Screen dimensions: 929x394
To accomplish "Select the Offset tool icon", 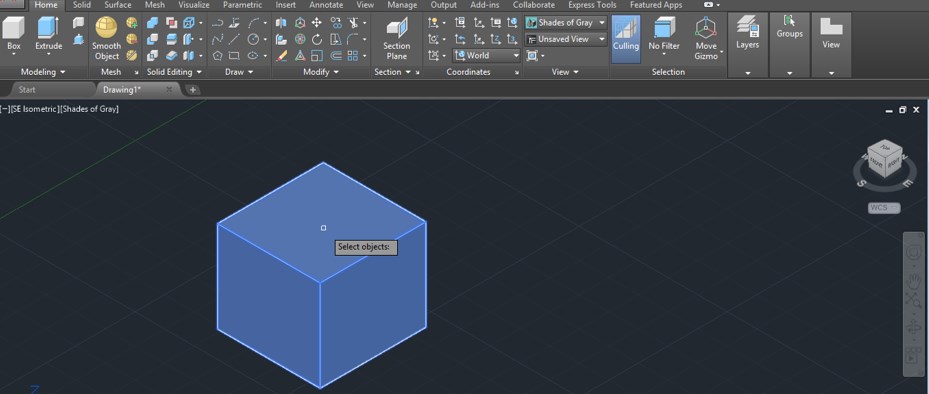I will pos(336,56).
